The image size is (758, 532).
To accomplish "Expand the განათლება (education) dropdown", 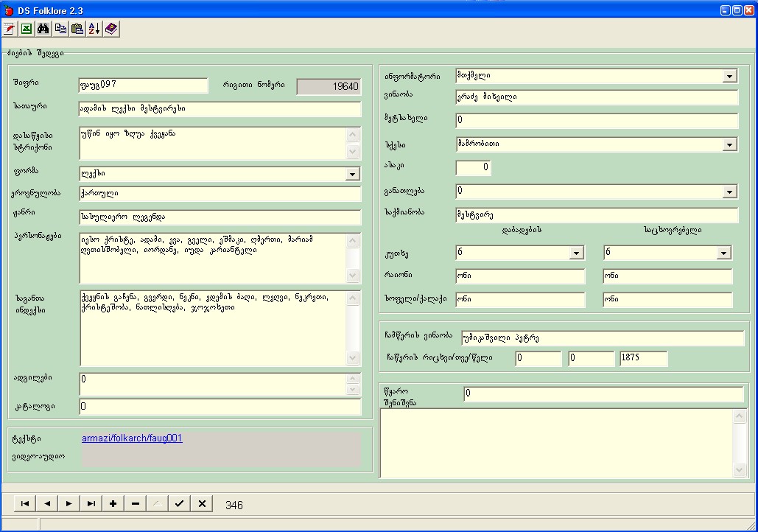I will click(729, 192).
